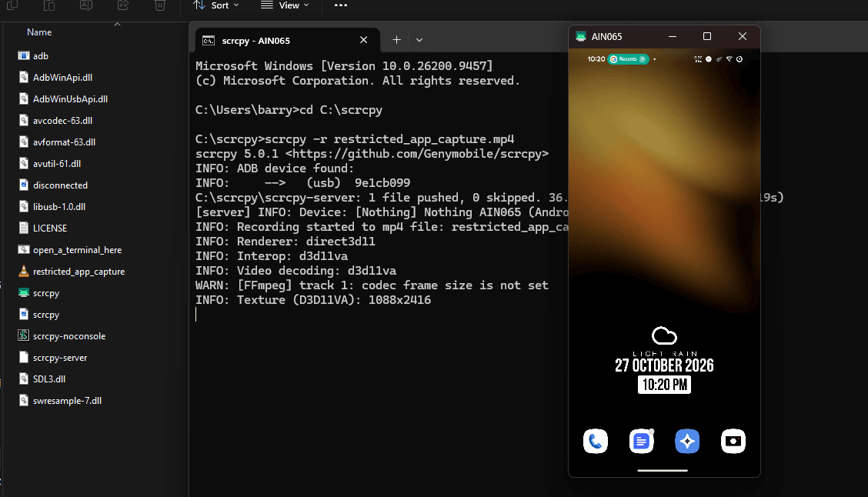Select the adb application file
868x497 pixels.
point(34,56)
